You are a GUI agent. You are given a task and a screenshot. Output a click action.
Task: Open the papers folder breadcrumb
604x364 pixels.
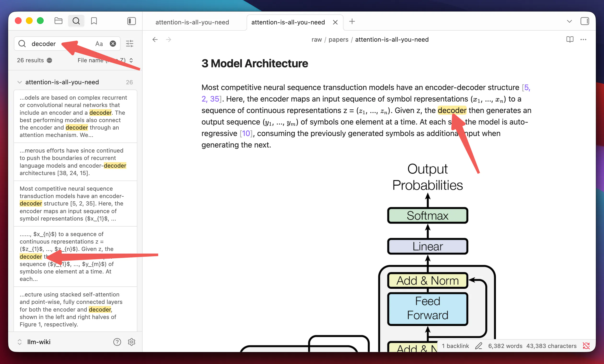tap(338, 40)
